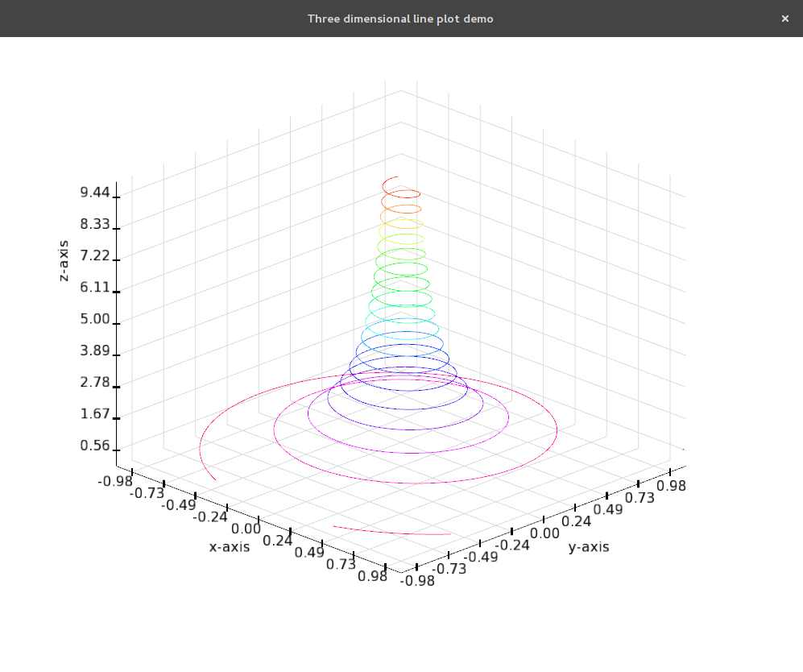Click the 'Three dimensional line plot demo' title
The image size is (803, 672).
click(400, 19)
